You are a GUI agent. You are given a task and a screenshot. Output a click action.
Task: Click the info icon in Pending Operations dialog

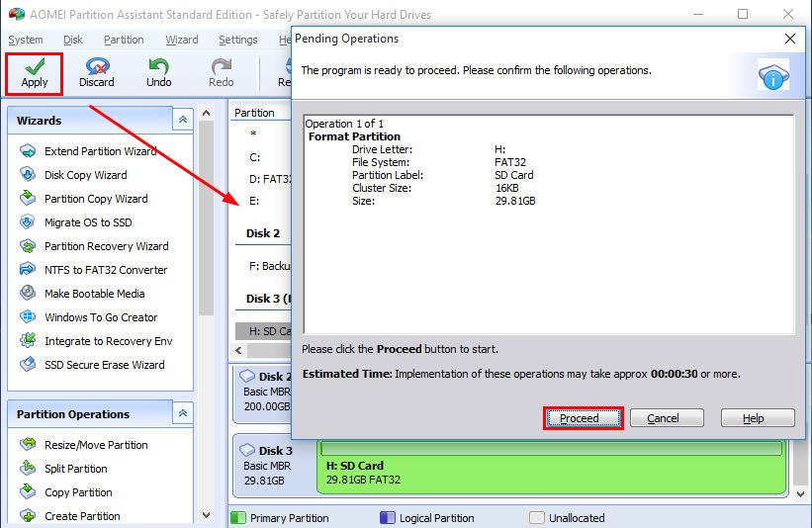(773, 75)
